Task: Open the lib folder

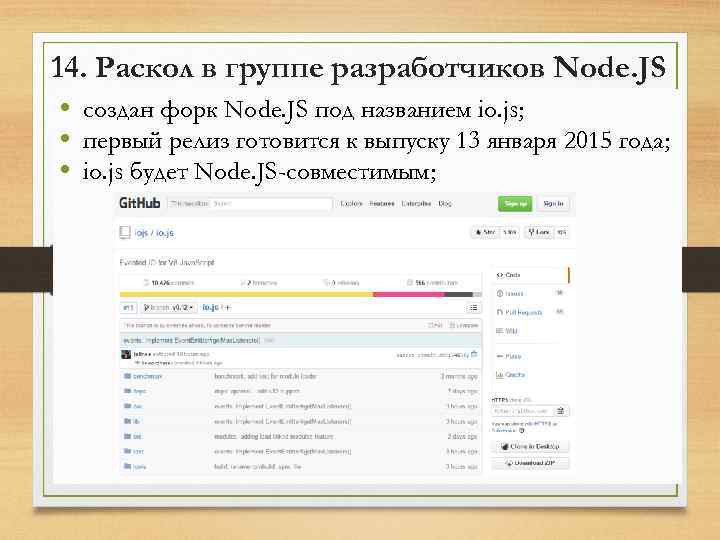Action: [x=136, y=421]
